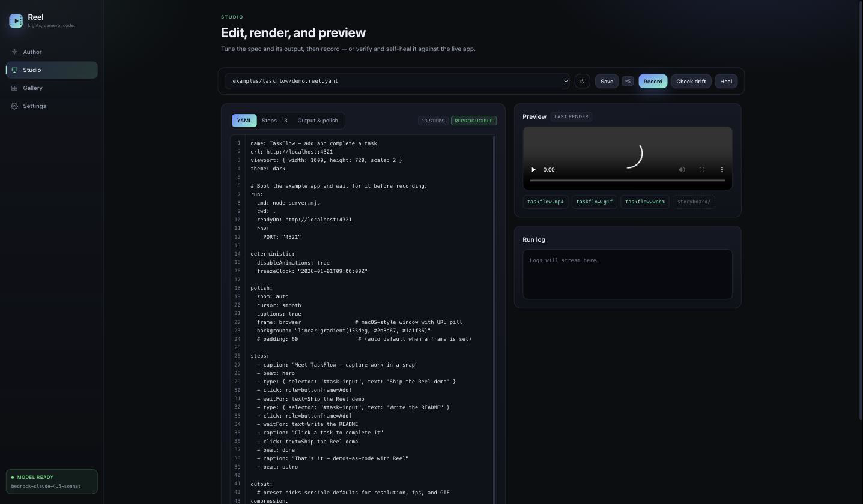Open the taskflow.webm output file
This screenshot has height=504, width=863.
coord(645,202)
